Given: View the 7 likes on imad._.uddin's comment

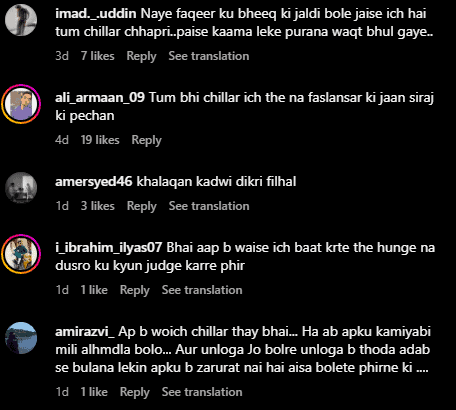Looking at the screenshot, I should (x=98, y=56).
